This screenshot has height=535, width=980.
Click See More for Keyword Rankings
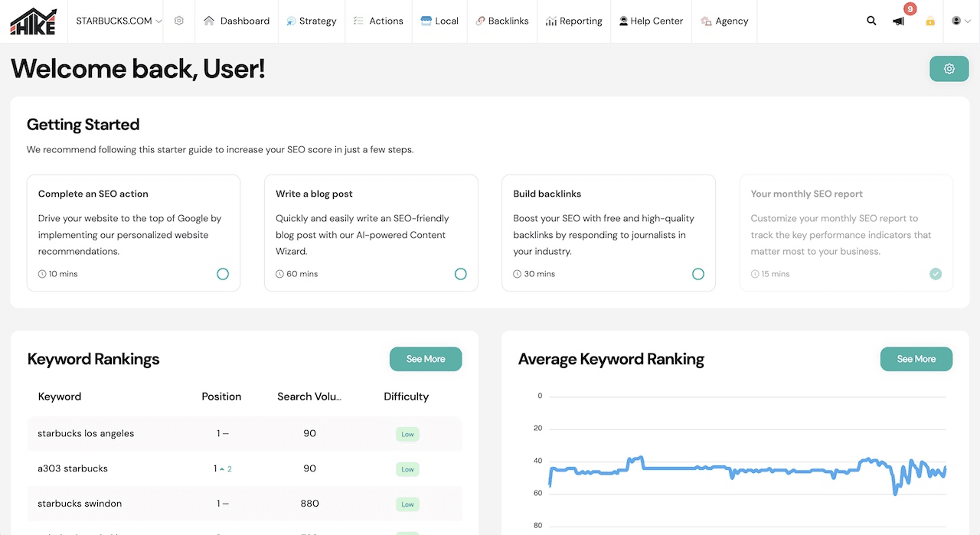click(426, 359)
